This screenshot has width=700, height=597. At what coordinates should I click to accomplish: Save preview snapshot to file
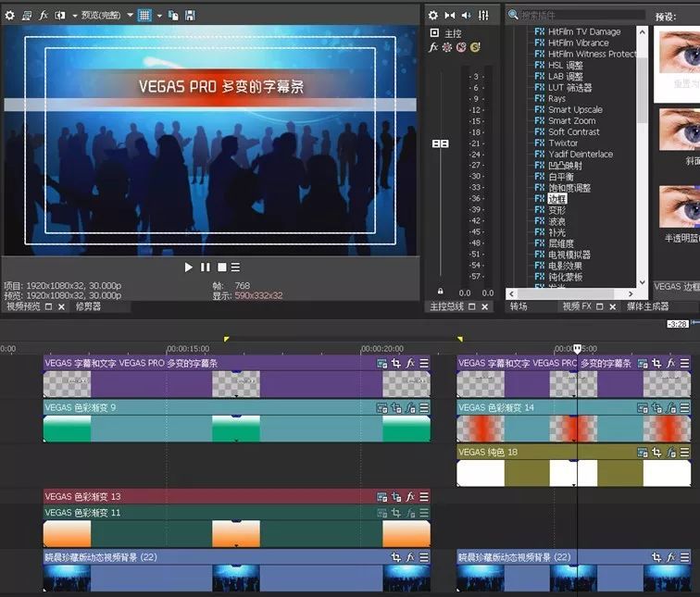190,16
